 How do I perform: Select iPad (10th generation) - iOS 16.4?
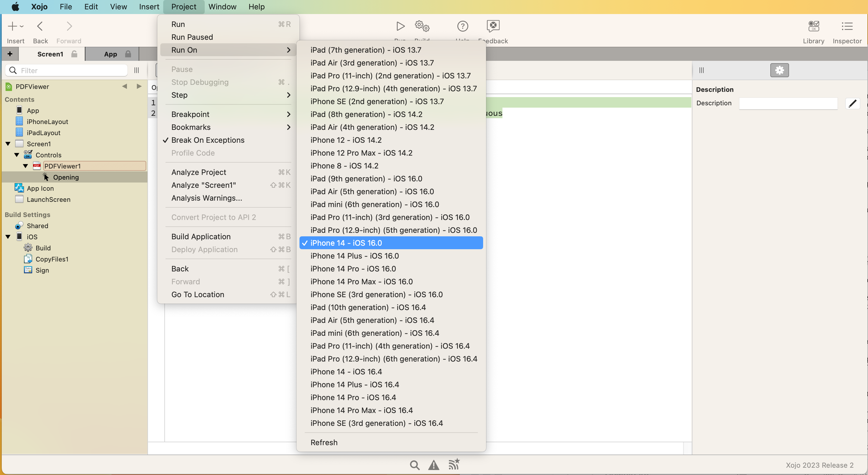[391, 307]
